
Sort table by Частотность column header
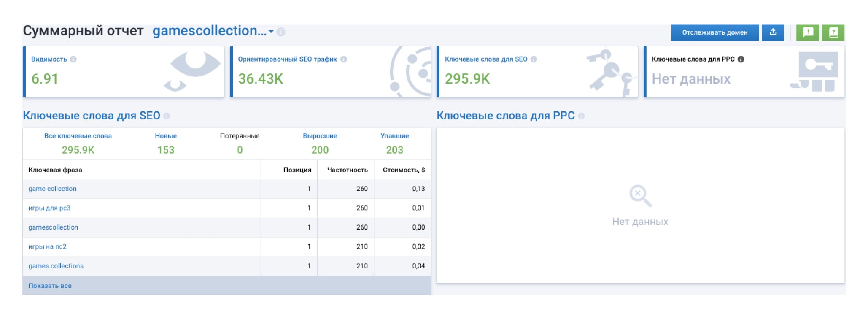click(347, 170)
